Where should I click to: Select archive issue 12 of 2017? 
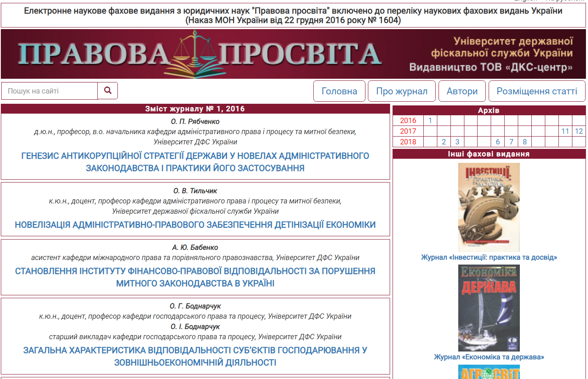tap(579, 131)
